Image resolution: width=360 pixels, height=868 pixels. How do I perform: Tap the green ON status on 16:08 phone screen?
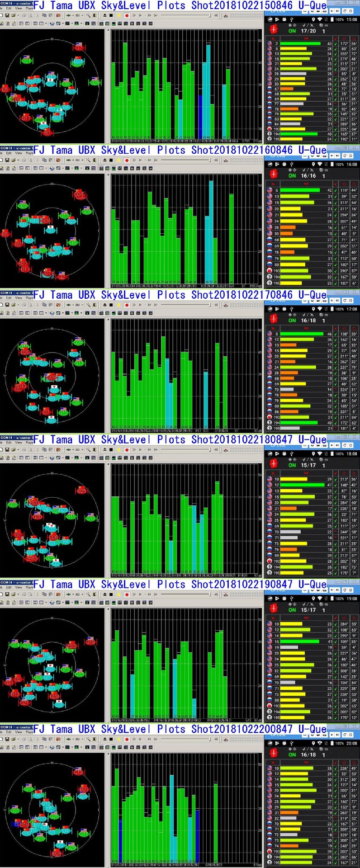point(292,175)
